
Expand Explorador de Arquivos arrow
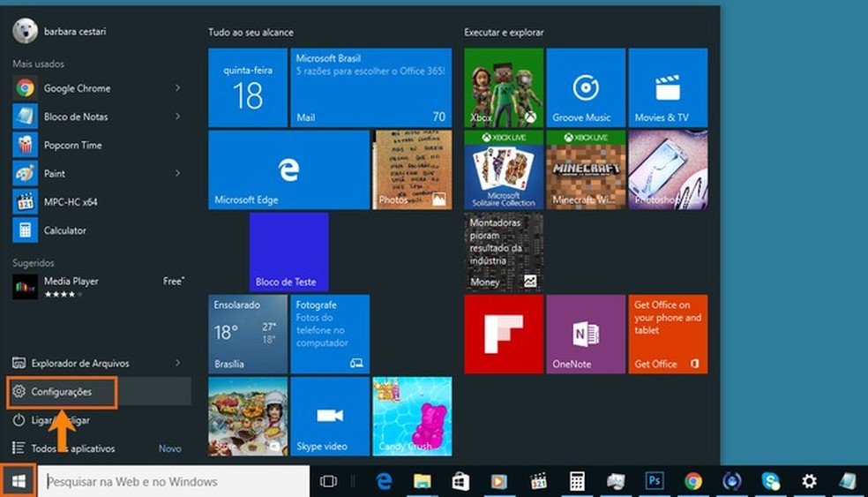tap(177, 363)
